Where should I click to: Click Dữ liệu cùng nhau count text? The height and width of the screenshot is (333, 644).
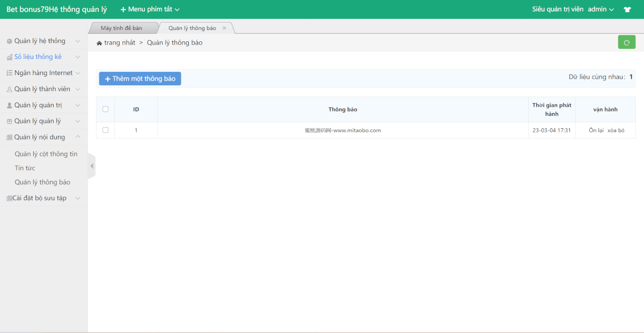(601, 77)
